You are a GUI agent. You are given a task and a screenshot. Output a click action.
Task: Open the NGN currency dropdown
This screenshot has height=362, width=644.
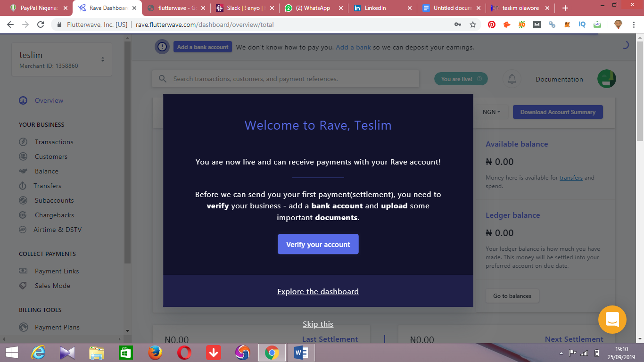point(492,112)
